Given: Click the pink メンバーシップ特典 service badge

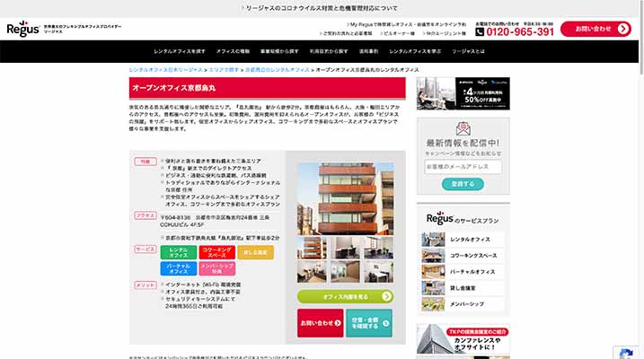Looking at the screenshot, I should tap(216, 268).
